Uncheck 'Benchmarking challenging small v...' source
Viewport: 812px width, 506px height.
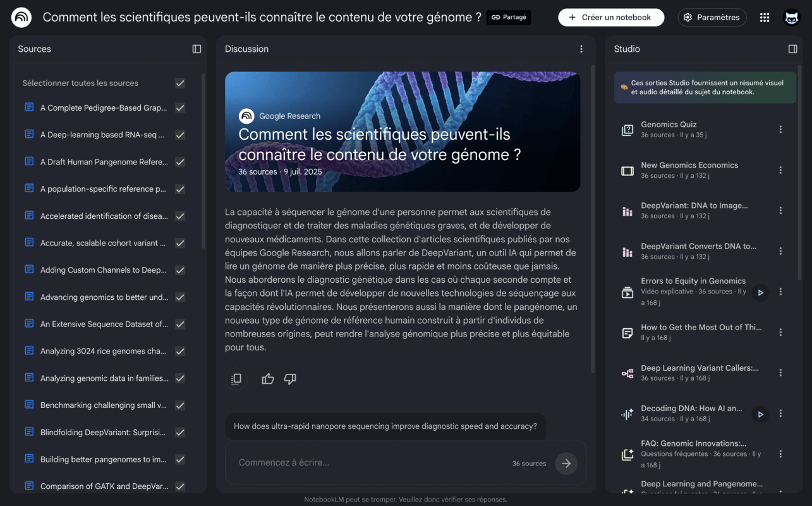[x=180, y=405]
